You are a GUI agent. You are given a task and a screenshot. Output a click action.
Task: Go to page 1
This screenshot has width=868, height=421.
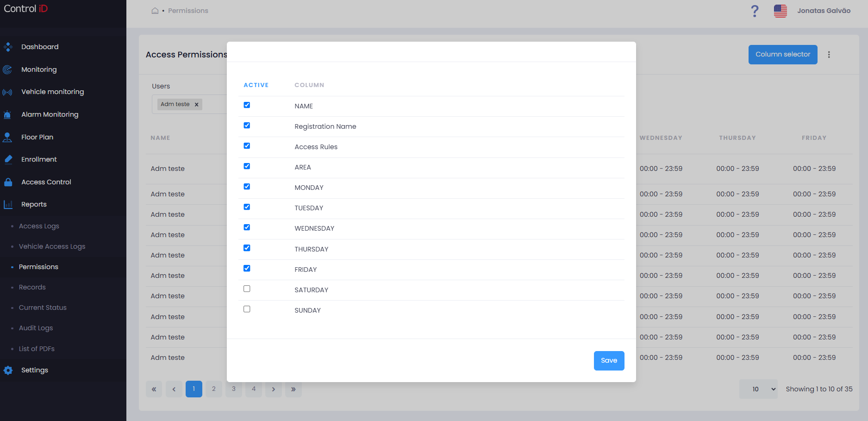194,389
